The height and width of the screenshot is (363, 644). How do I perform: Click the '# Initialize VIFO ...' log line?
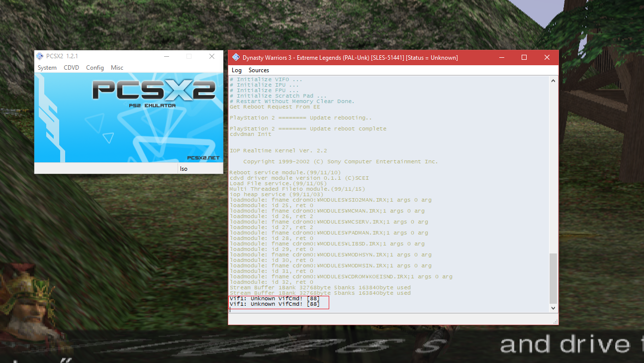click(266, 80)
